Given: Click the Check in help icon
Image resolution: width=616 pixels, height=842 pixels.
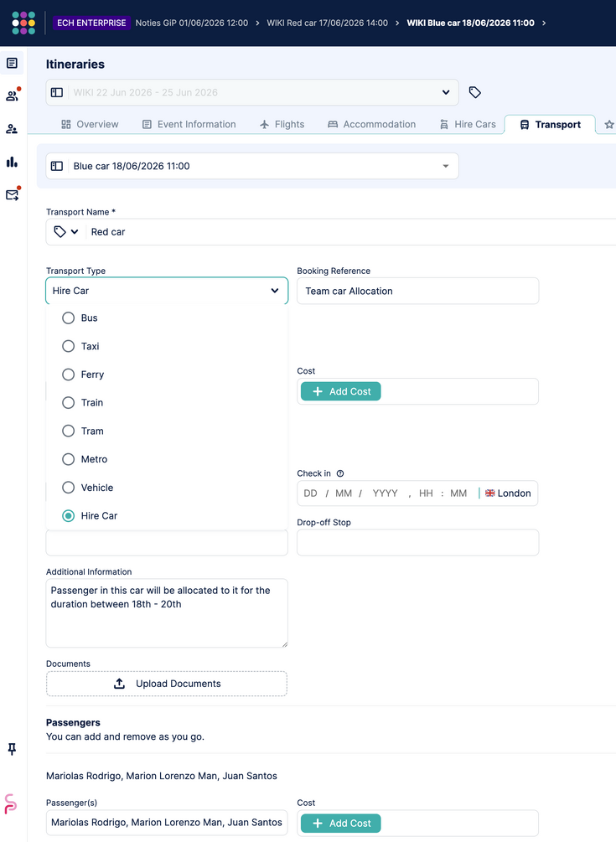Looking at the screenshot, I should [x=340, y=473].
